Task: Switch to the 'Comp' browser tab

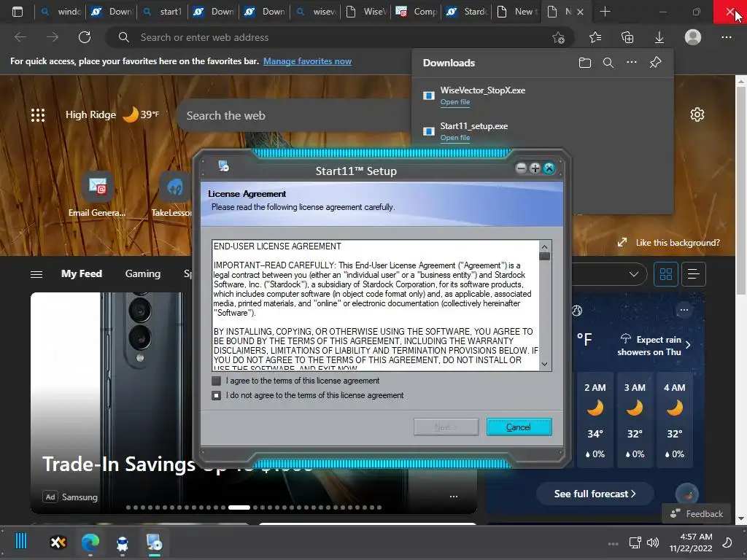Action: tap(417, 12)
